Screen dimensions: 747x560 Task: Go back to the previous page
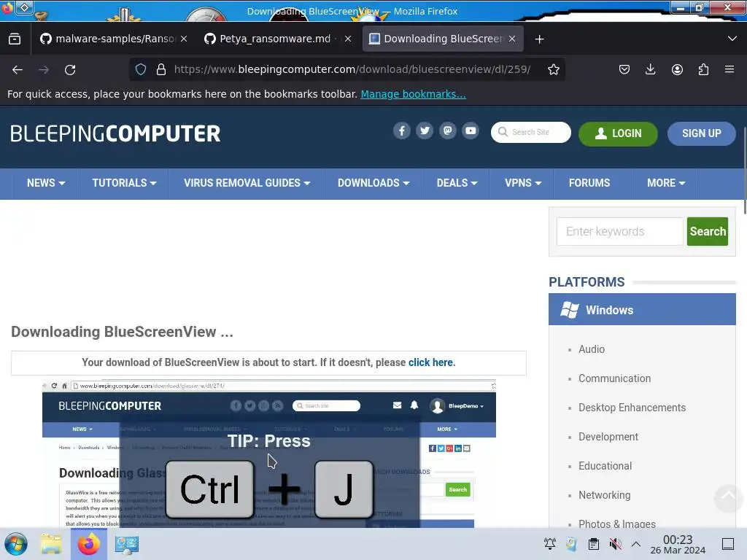[18, 69]
